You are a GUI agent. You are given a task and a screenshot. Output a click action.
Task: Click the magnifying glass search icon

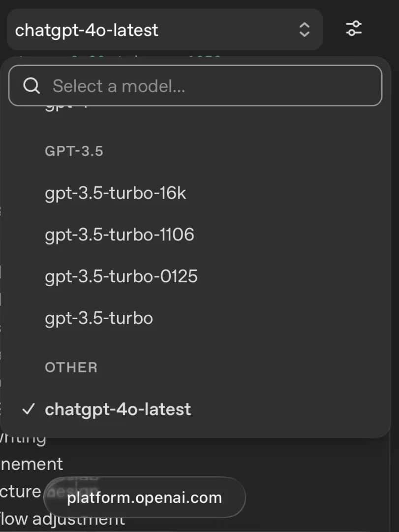click(31, 86)
